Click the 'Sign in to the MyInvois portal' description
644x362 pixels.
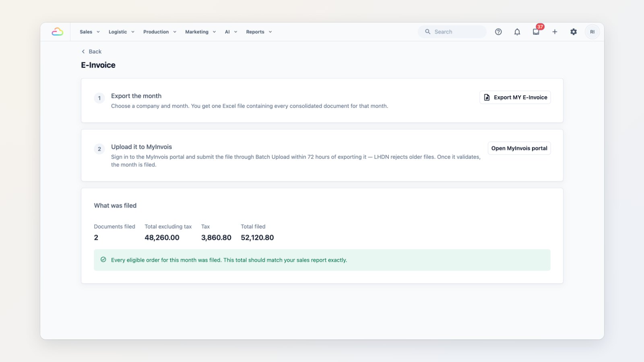tap(296, 161)
